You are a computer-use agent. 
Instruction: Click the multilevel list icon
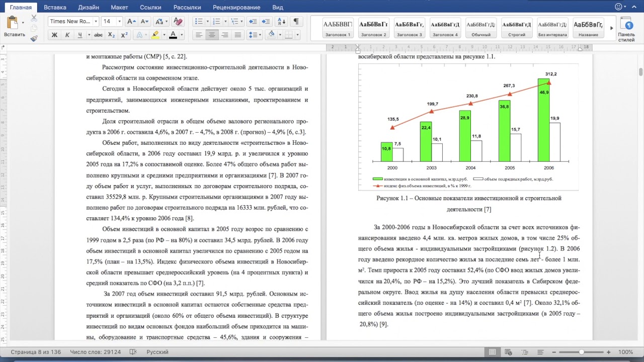click(x=234, y=22)
